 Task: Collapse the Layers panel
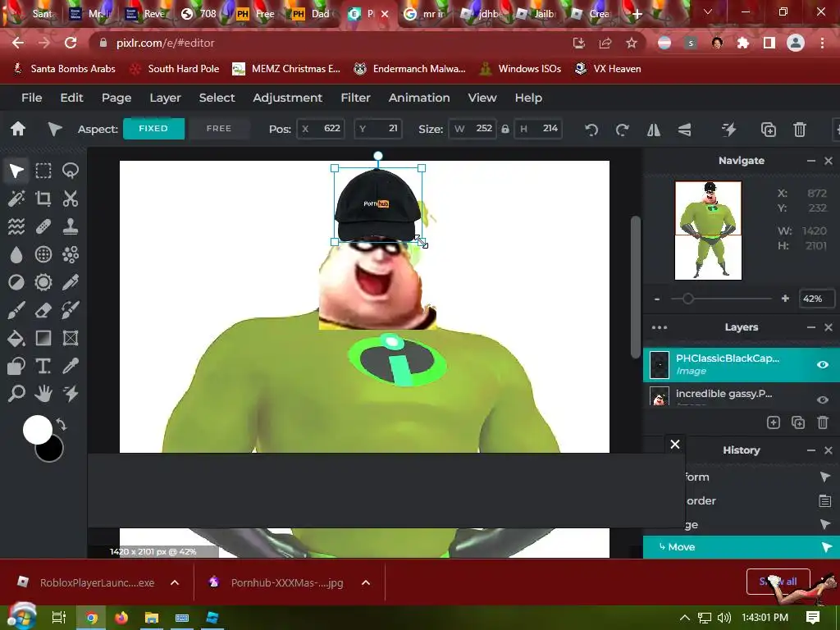pos(811,327)
